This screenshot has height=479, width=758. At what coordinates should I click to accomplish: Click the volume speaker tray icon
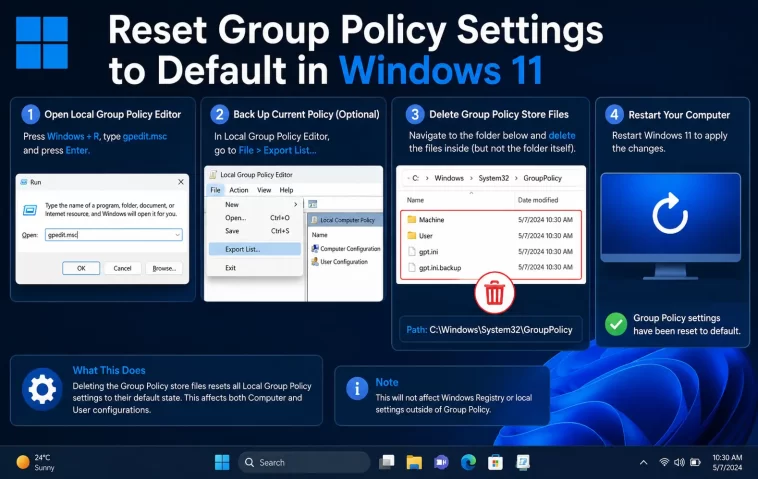click(679, 463)
